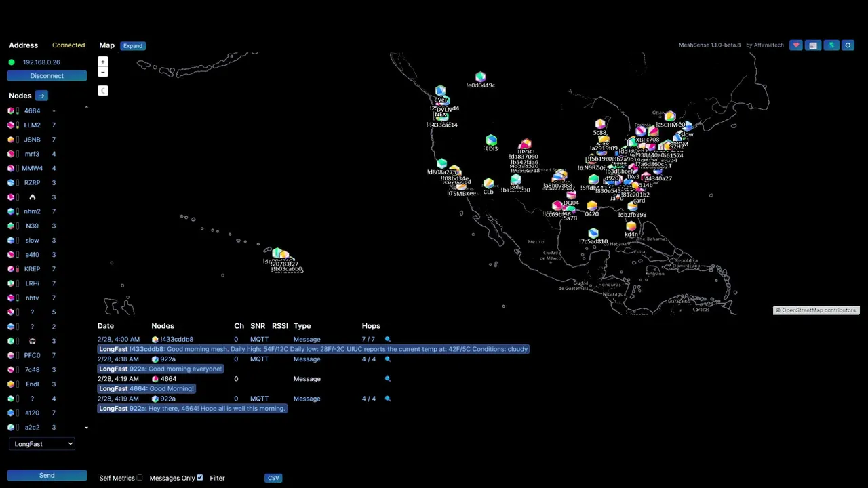Select node N39 icon in node list
This screenshot has height=488, width=868.
pyautogui.click(x=11, y=226)
